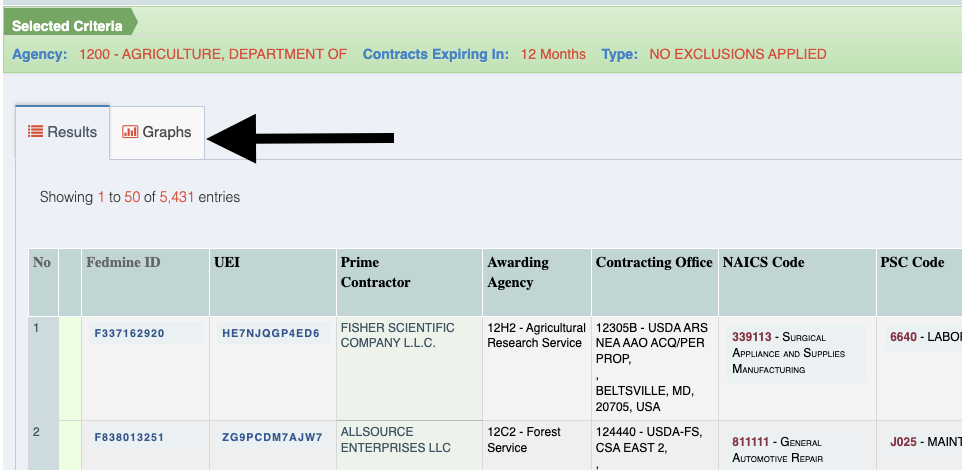Image resolution: width=962 pixels, height=470 pixels.
Task: Click the bar chart icon on Graphs
Action: click(130, 131)
